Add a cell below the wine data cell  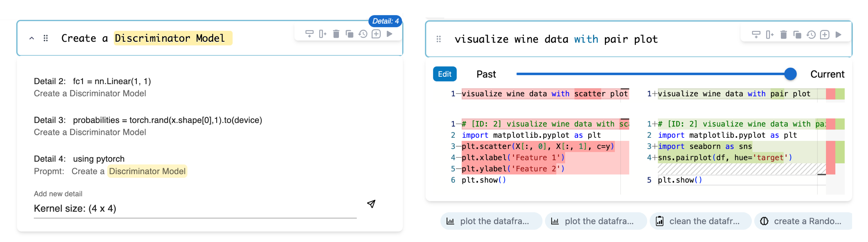[x=756, y=34]
